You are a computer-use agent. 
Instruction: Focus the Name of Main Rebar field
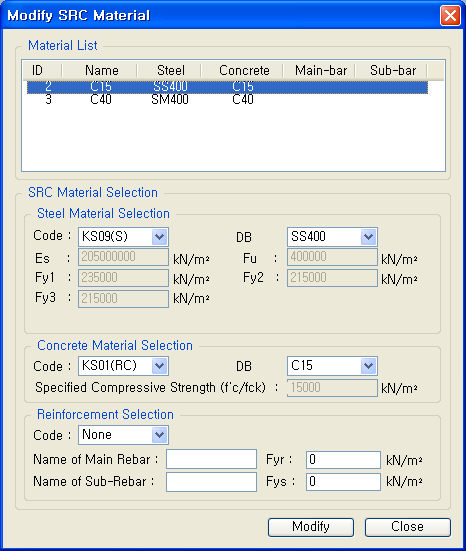[211, 459]
